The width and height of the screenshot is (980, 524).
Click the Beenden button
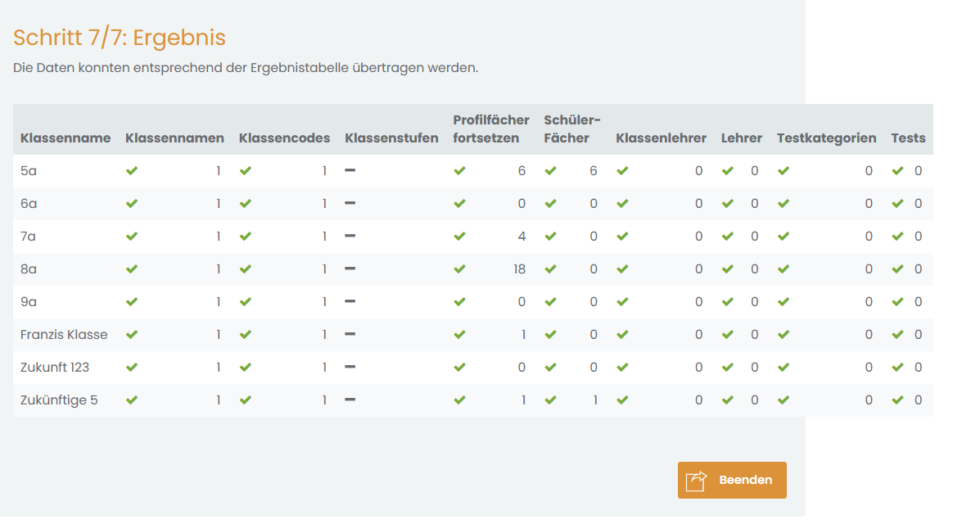pyautogui.click(x=732, y=481)
